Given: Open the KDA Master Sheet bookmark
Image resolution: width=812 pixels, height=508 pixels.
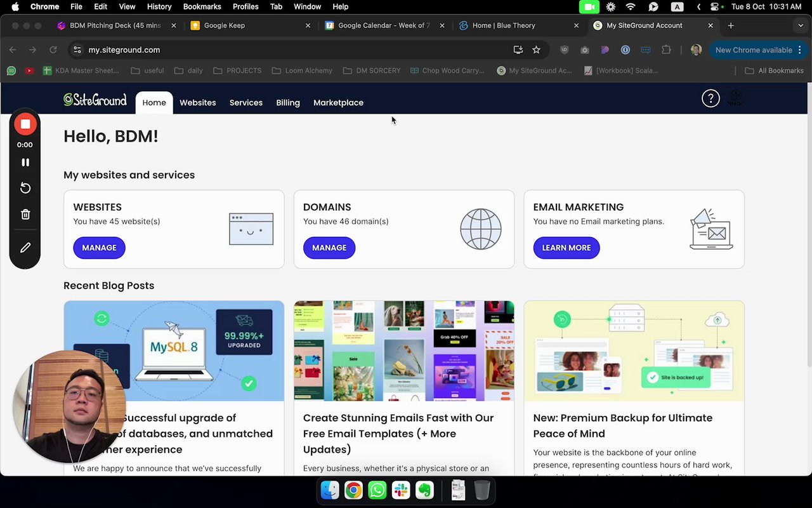Looking at the screenshot, I should 81,70.
